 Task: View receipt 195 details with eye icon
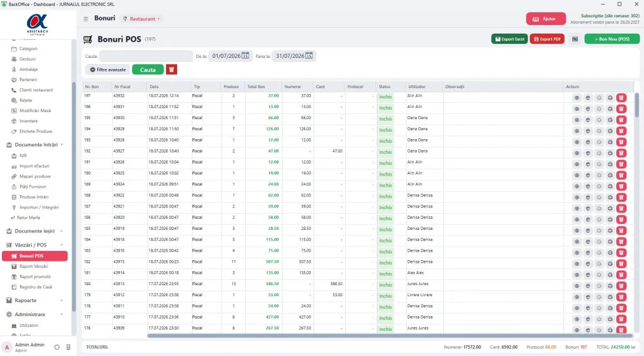577,120
